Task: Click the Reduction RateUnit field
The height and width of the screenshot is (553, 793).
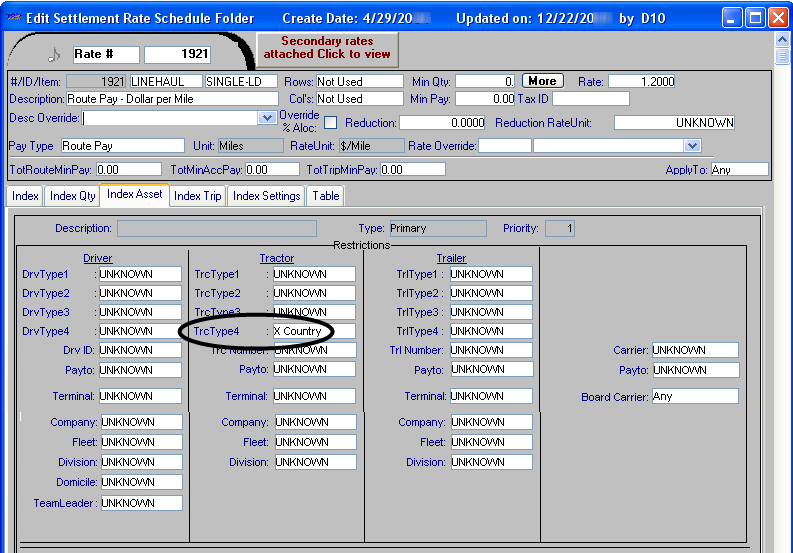Action: tap(674, 122)
